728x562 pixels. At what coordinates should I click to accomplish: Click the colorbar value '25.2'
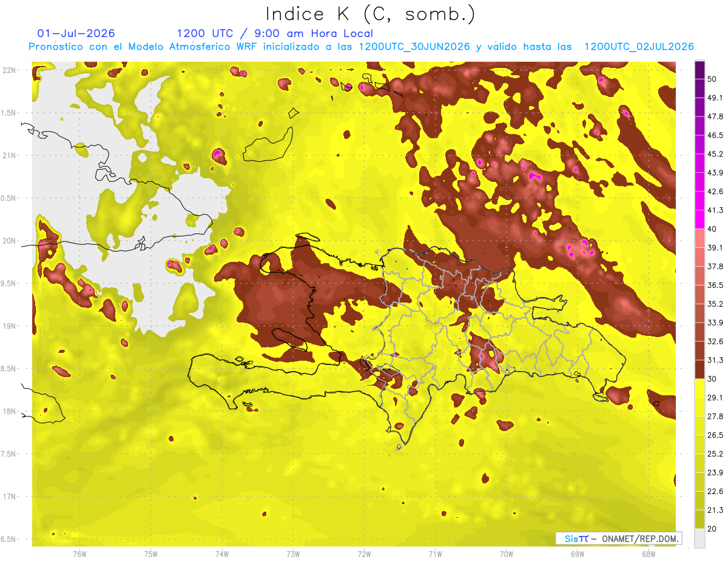click(x=715, y=454)
